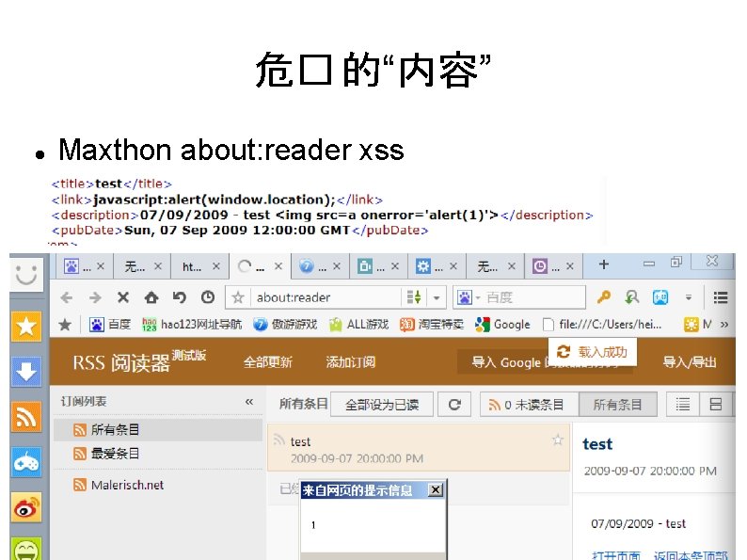747x560 pixels.
Task: Switch to list view layout icon
Action: tap(682, 405)
